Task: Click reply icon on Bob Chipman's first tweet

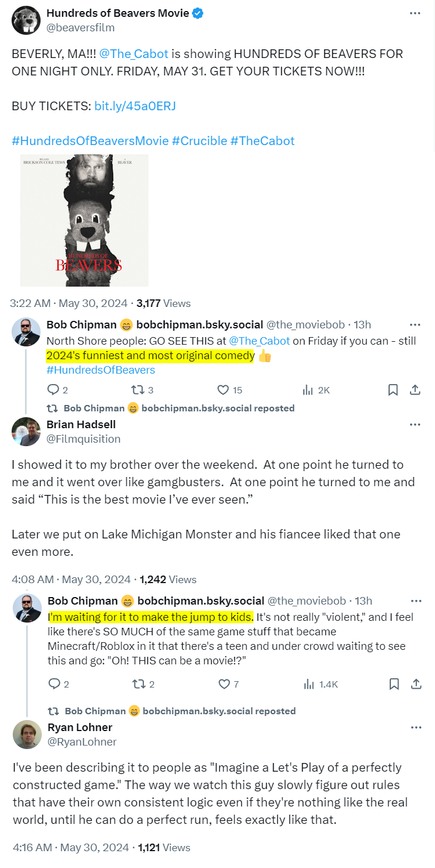Action: click(53, 390)
